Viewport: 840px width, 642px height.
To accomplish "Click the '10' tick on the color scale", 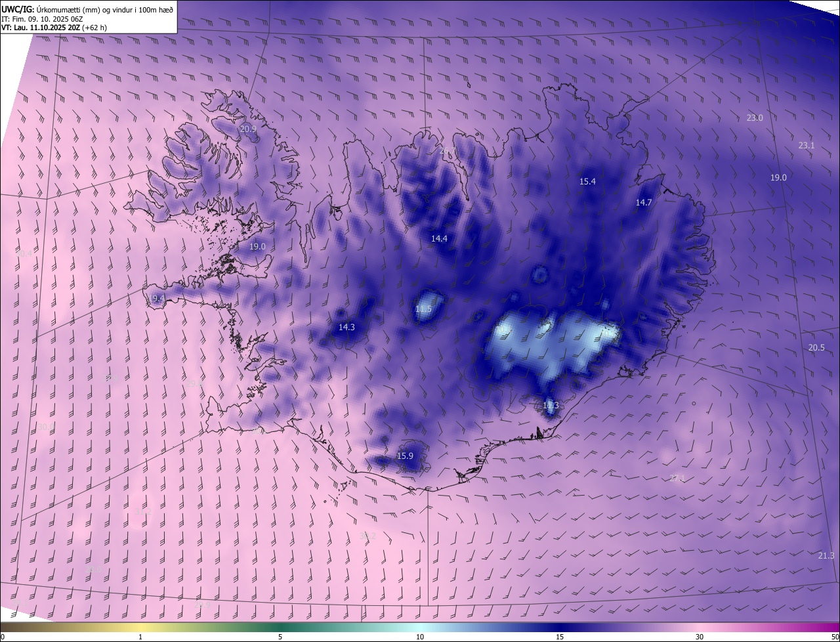I will coord(420,637).
